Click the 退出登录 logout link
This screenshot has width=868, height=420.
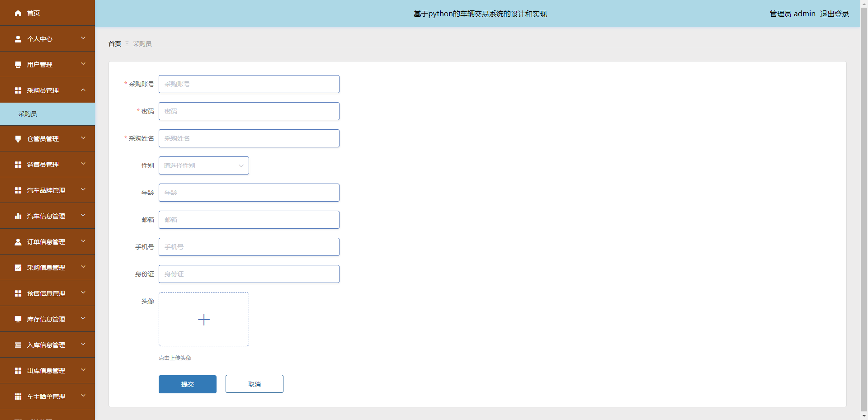tap(834, 14)
